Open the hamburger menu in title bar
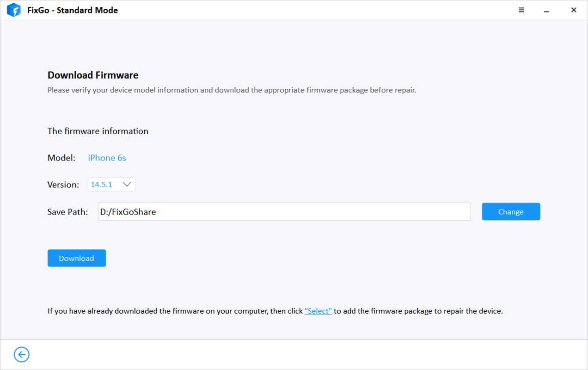The image size is (588, 370). (521, 10)
